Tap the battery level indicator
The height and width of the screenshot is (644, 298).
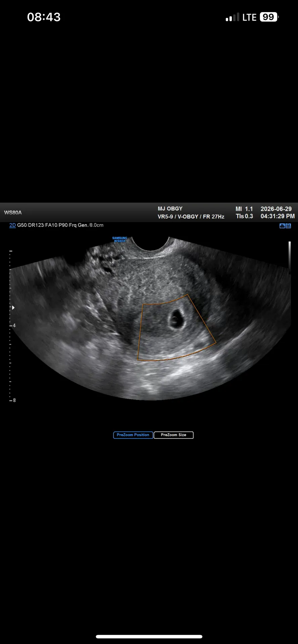coord(269,17)
